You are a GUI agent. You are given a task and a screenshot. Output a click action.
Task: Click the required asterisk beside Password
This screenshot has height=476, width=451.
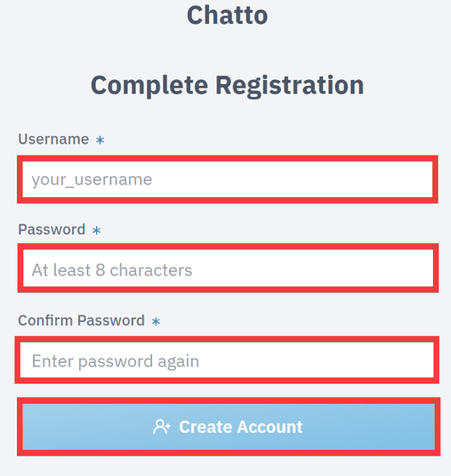[x=97, y=230]
